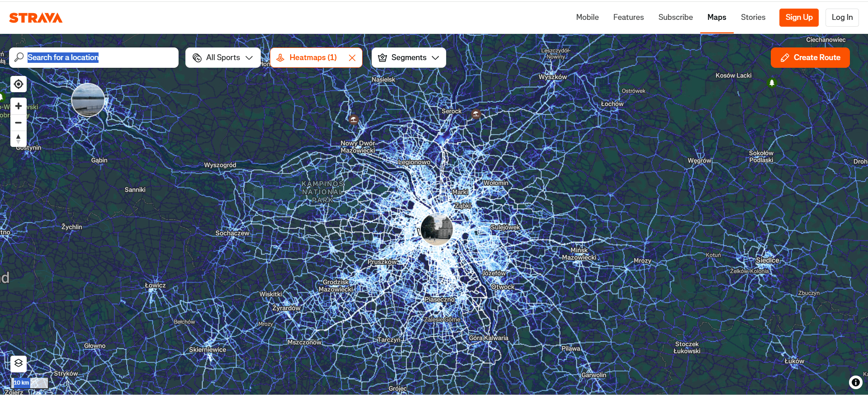The width and height of the screenshot is (868, 395).
Task: Click the pencil icon on Create Route
Action: [x=785, y=58]
